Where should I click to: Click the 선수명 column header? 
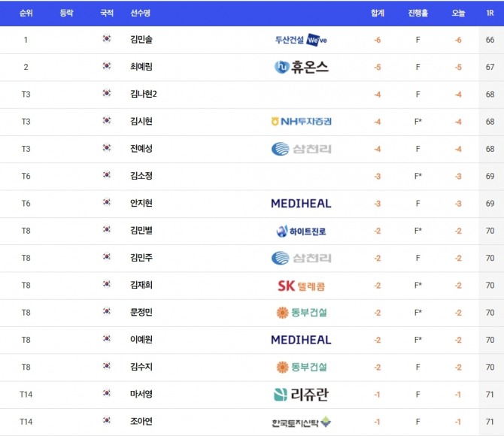(140, 14)
